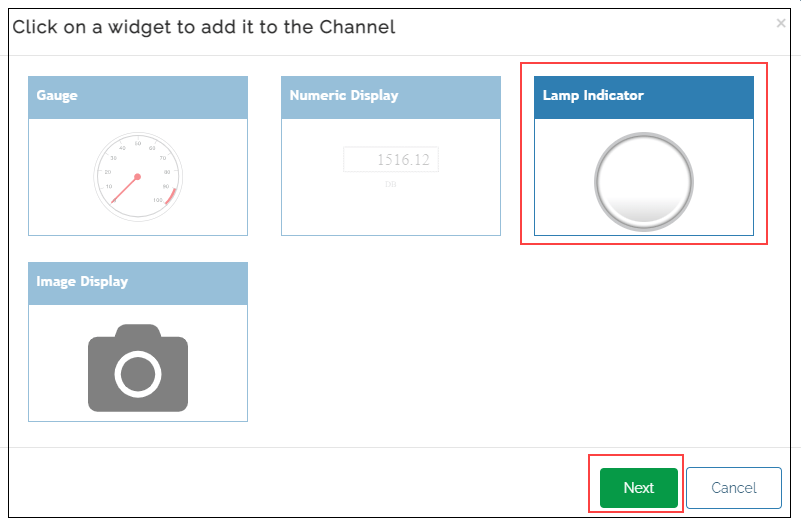Click the dialog title text
The width and height of the screenshot is (801, 525).
click(204, 27)
